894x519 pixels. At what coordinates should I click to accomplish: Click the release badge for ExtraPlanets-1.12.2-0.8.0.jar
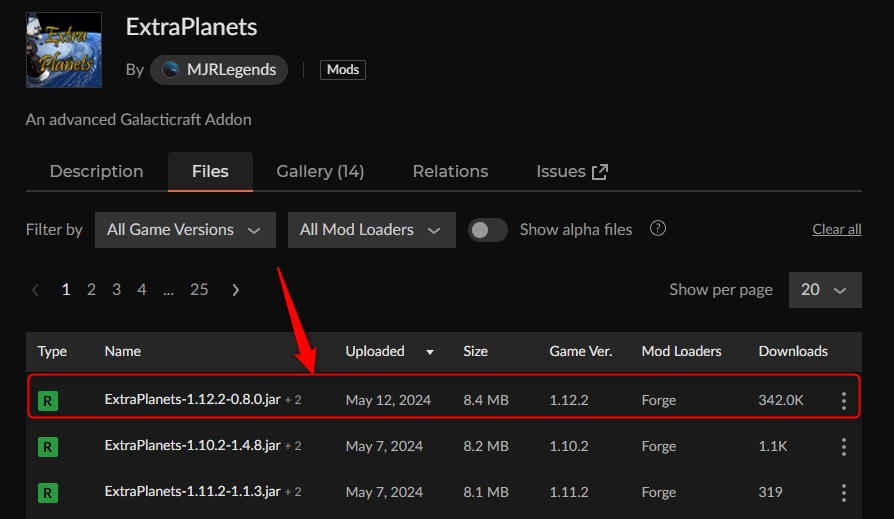click(48, 401)
